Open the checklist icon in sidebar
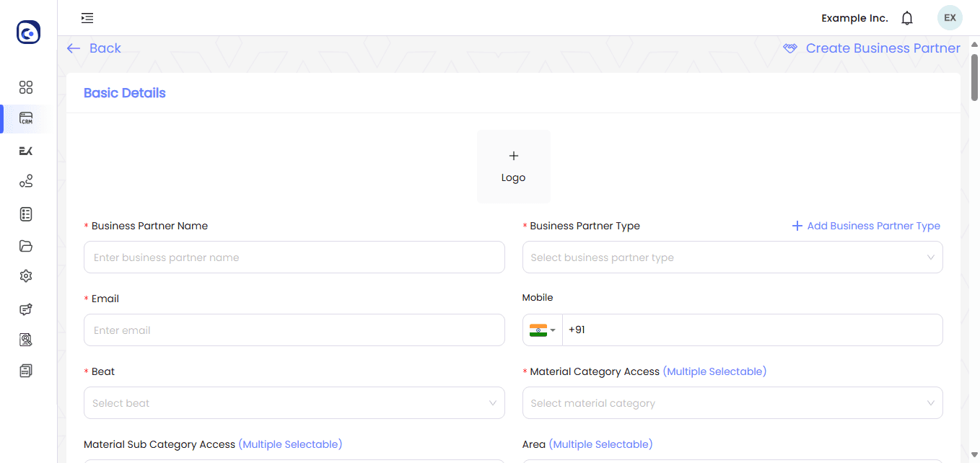 tap(26, 214)
